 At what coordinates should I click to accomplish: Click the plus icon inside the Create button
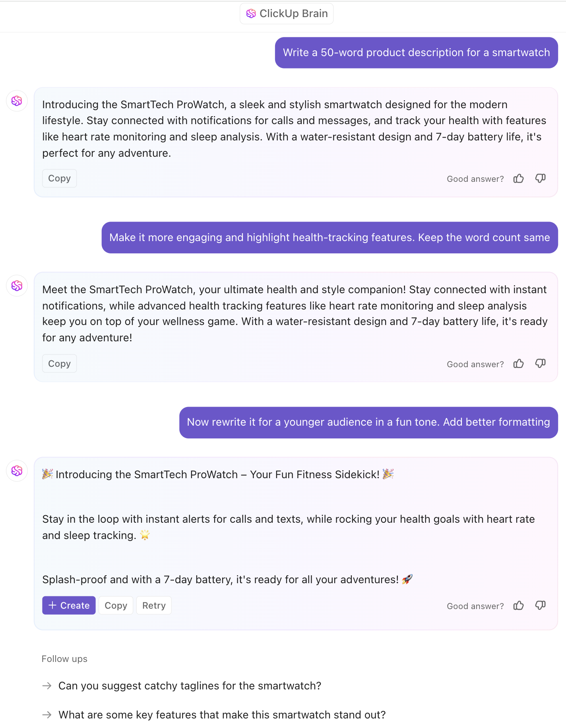[52, 605]
